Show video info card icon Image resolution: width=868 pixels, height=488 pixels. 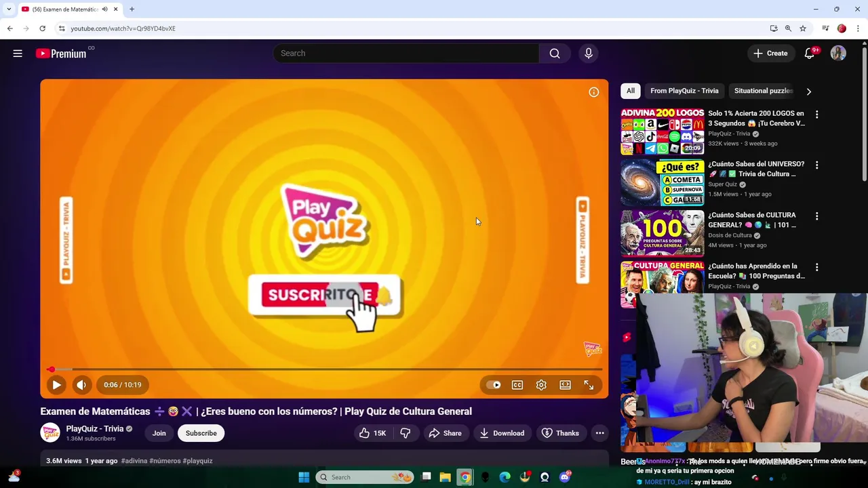pyautogui.click(x=594, y=92)
